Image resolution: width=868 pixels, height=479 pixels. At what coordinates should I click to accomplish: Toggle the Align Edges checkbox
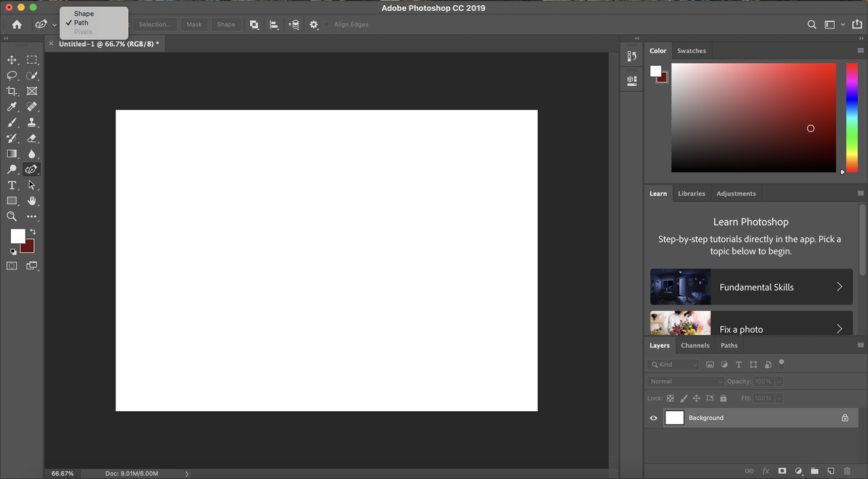point(326,24)
